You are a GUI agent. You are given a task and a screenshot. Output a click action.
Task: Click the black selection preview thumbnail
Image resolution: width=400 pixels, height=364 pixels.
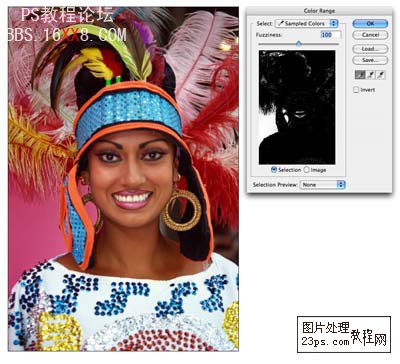point(297,107)
